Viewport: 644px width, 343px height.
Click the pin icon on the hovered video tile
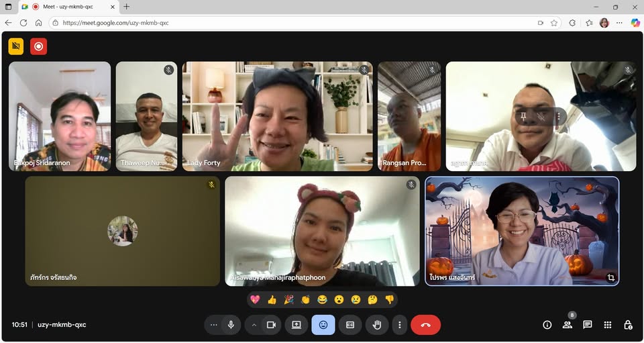click(x=523, y=117)
